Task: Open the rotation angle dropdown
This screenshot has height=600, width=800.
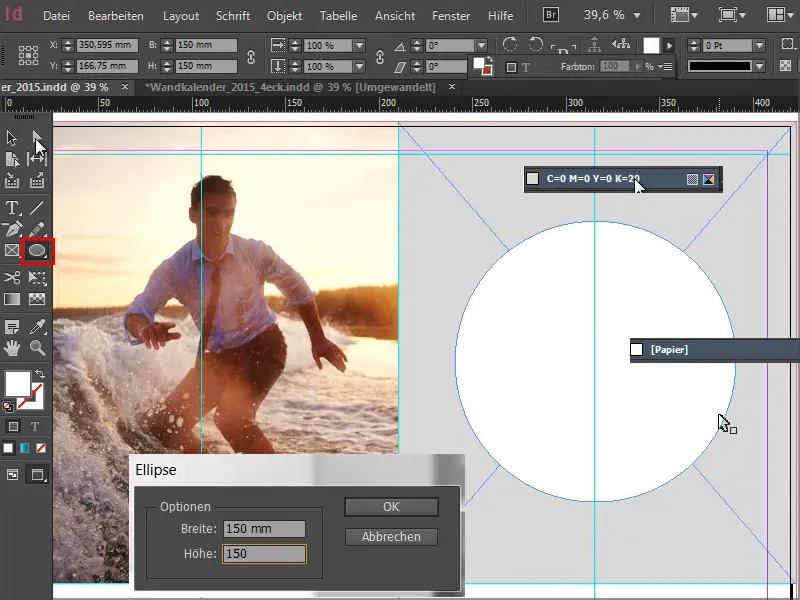Action: [481, 45]
